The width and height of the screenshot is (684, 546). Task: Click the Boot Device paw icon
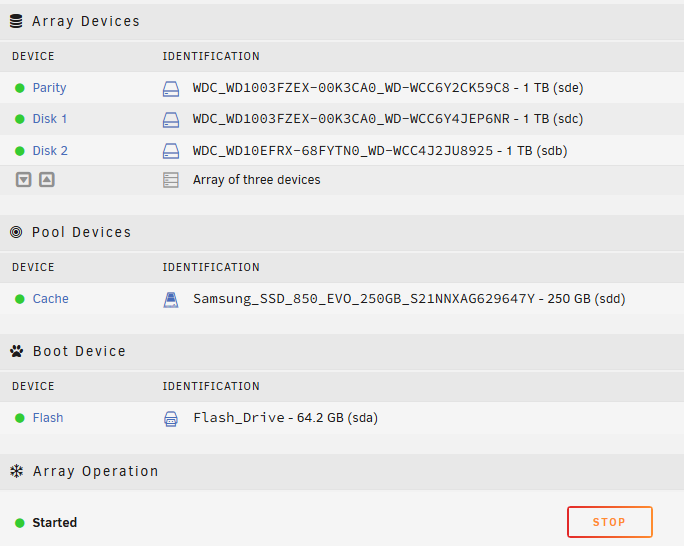coord(17,351)
